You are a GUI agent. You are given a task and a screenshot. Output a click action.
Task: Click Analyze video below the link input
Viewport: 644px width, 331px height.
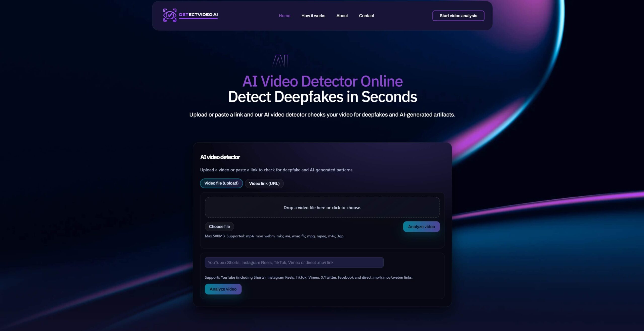tap(223, 289)
